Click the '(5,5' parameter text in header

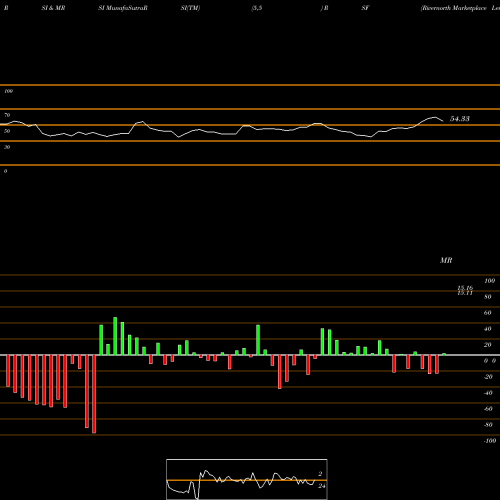tap(257, 8)
